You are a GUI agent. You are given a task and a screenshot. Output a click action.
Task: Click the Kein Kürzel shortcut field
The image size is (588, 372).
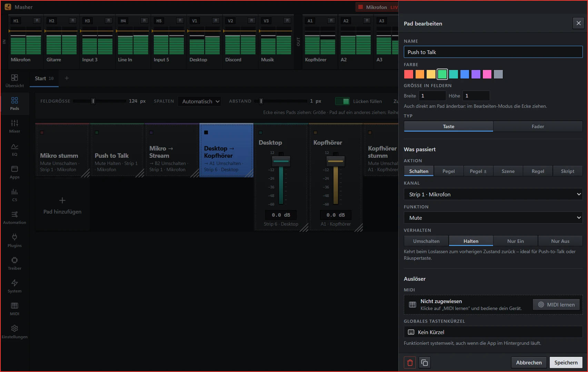pyautogui.click(x=493, y=332)
